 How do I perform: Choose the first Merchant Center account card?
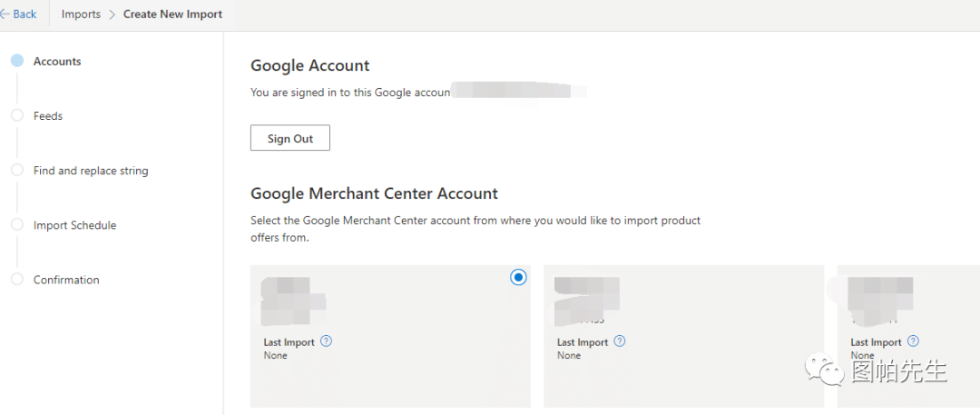[x=390, y=372]
